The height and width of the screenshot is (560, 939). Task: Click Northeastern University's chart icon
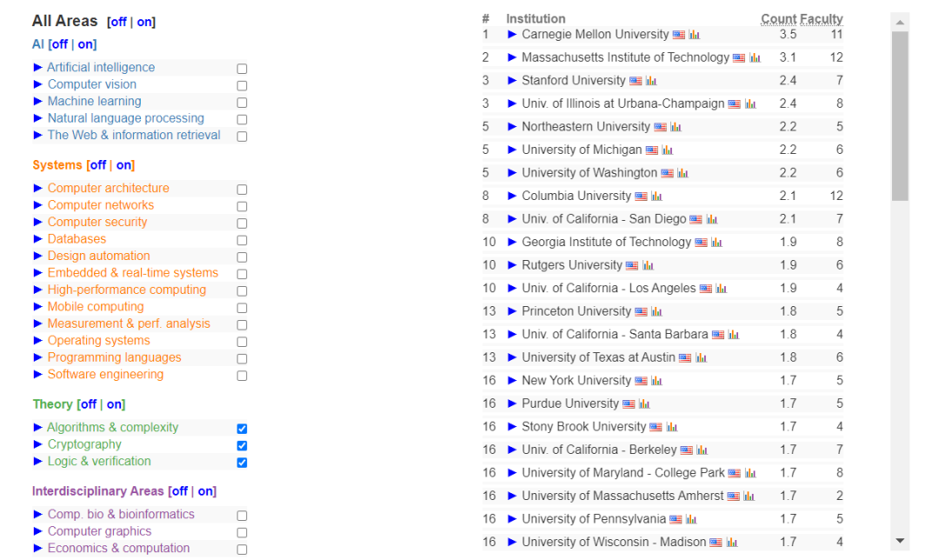click(676, 127)
